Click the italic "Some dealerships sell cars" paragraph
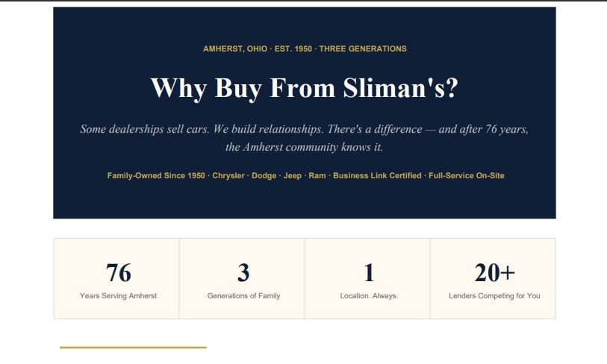 pyautogui.click(x=304, y=138)
